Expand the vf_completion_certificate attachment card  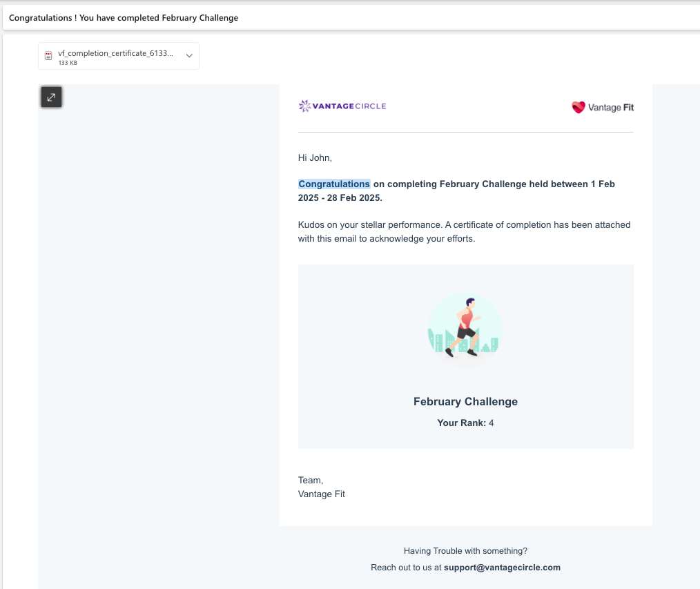[x=188, y=55]
